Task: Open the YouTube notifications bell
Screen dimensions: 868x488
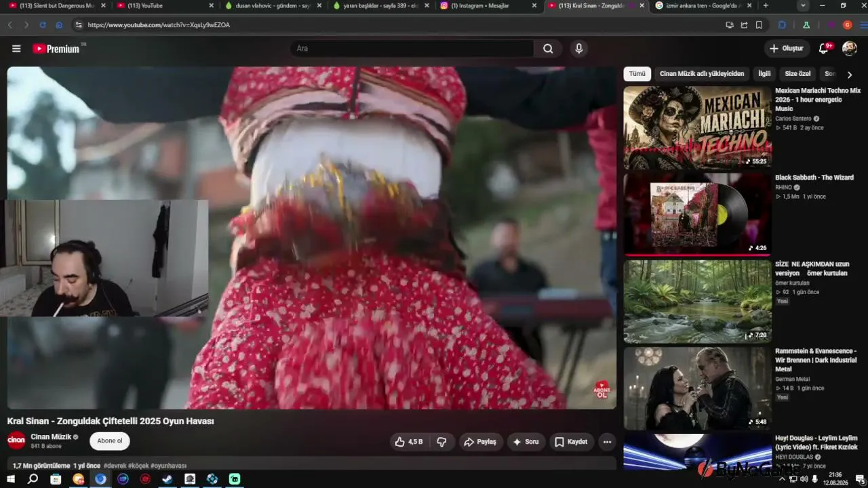Action: pyautogui.click(x=824, y=49)
